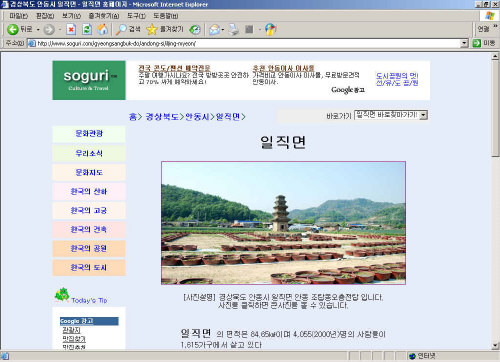This screenshot has height=362, width=500.
Task: Open the 파일 (File) menu
Action: point(18,16)
